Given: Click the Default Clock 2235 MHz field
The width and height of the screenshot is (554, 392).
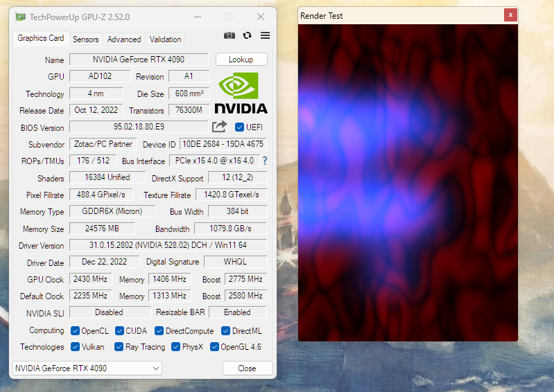Looking at the screenshot, I should [90, 296].
